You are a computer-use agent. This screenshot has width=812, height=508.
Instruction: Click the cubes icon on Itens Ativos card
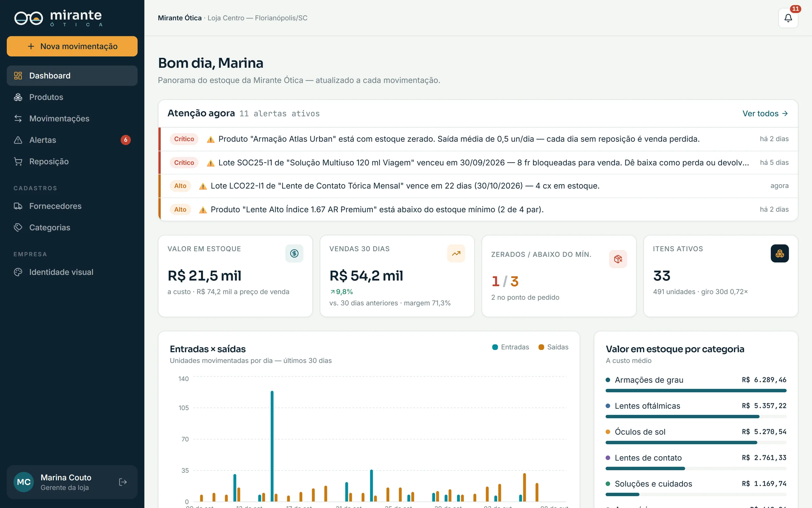pyautogui.click(x=780, y=253)
